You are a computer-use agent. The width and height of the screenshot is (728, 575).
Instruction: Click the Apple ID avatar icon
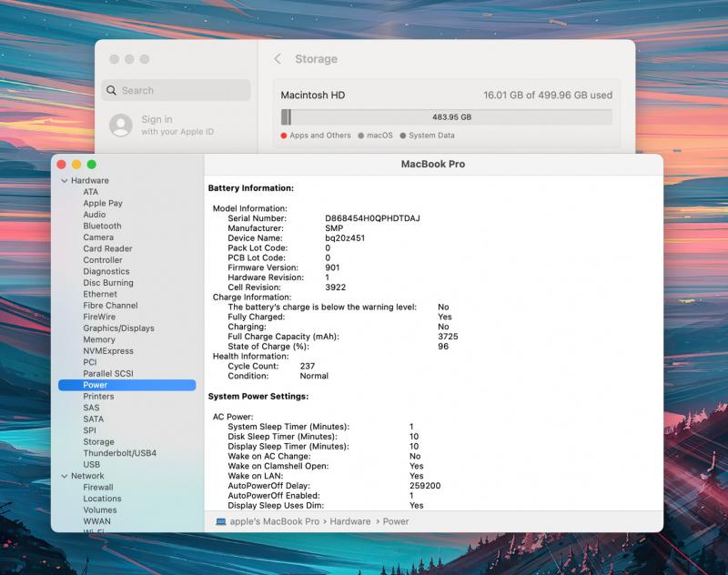point(121,126)
